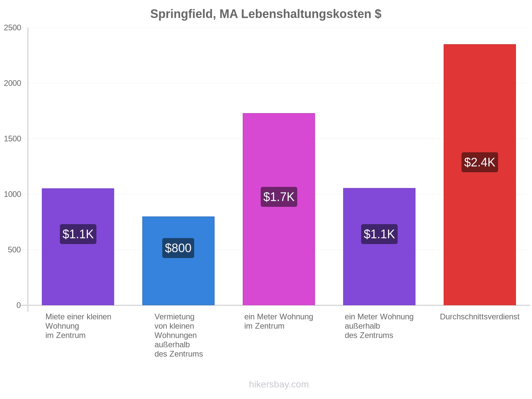Select the purple Miete einer kleinen Wohnung bar
The height and width of the screenshot is (399, 532).
pyautogui.click(x=78, y=247)
